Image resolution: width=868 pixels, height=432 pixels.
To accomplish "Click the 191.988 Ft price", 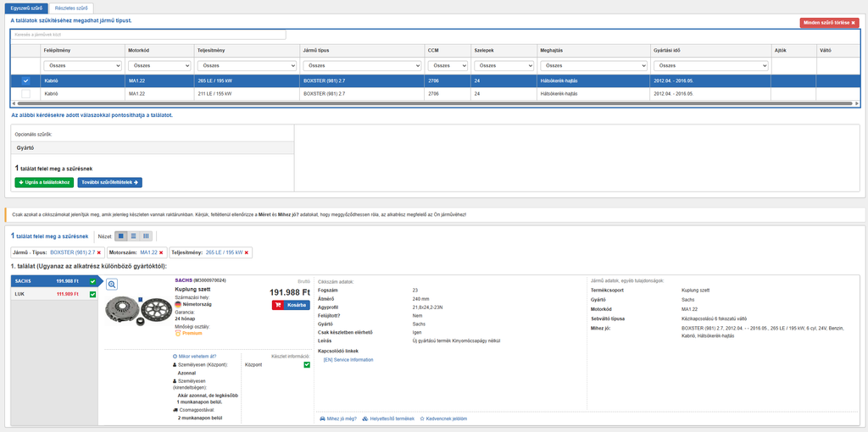I will point(290,292).
